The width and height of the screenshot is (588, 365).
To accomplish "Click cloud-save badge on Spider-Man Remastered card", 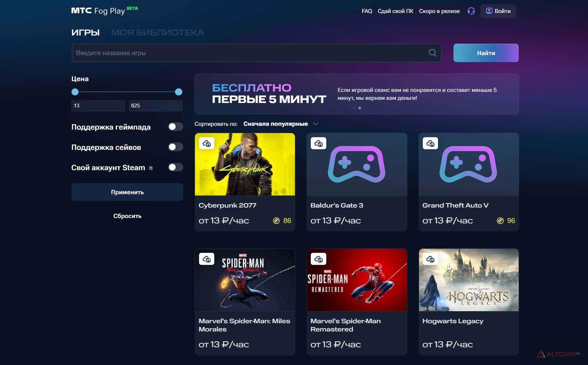I will click(x=318, y=259).
